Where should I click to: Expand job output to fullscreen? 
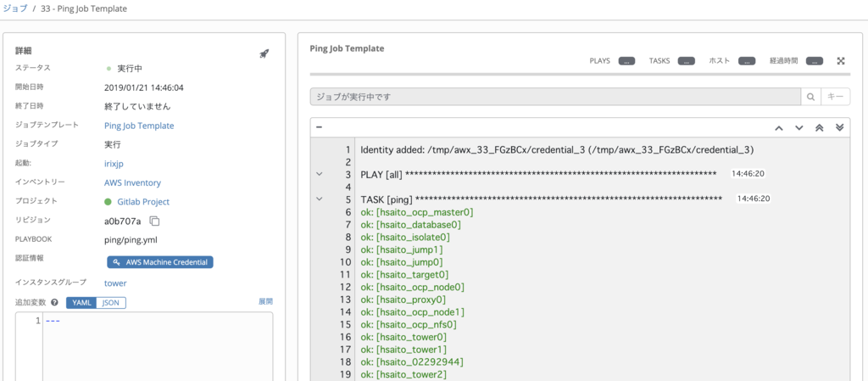tap(841, 61)
